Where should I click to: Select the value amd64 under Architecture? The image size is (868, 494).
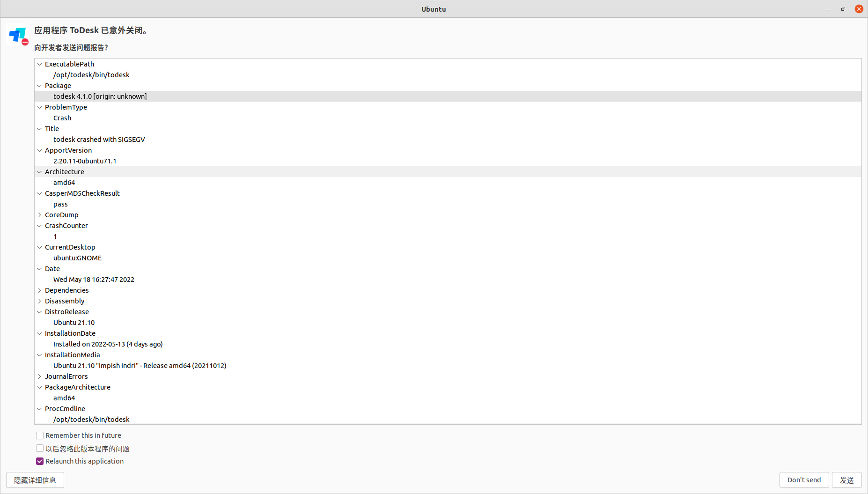pyautogui.click(x=64, y=183)
